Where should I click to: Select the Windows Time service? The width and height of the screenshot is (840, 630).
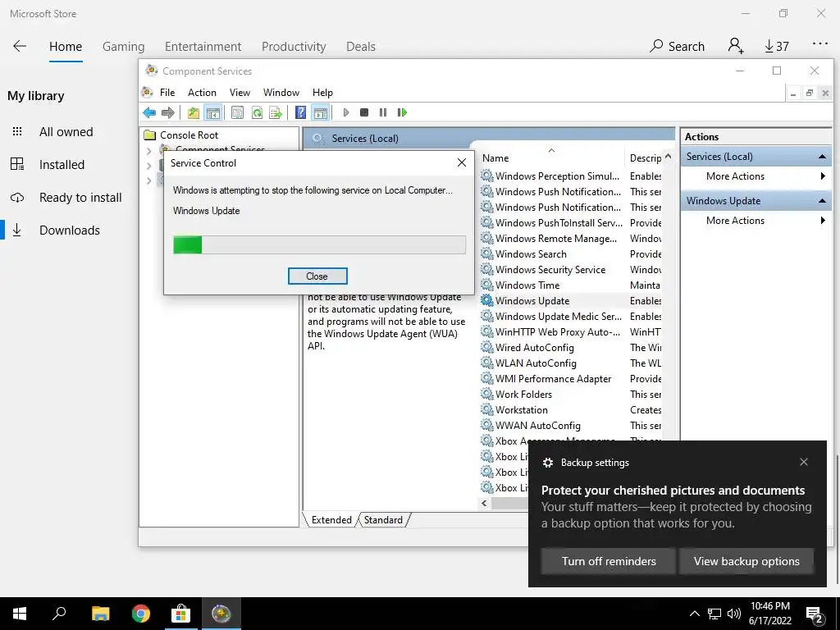click(x=527, y=285)
